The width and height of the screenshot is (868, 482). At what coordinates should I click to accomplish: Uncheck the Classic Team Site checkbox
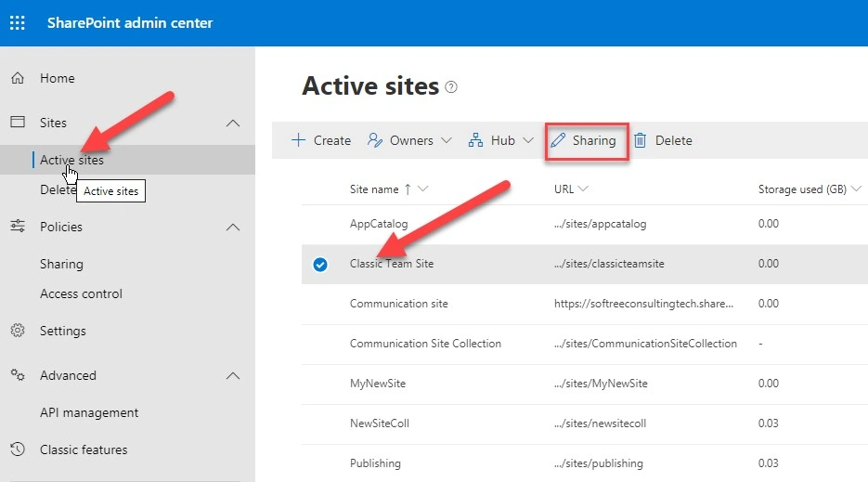tap(320, 265)
